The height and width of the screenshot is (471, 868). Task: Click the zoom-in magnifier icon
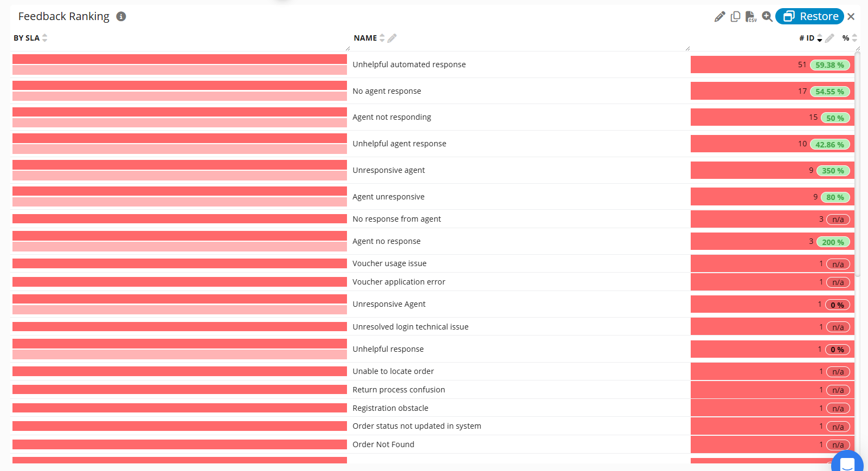(767, 17)
